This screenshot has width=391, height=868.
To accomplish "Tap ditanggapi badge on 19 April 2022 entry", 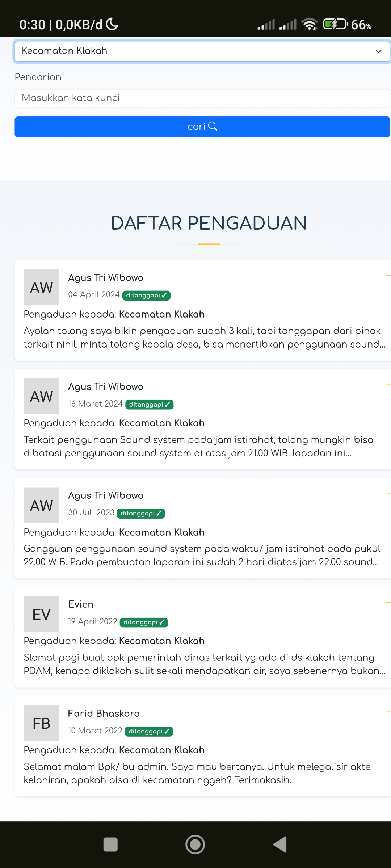I will click(144, 622).
